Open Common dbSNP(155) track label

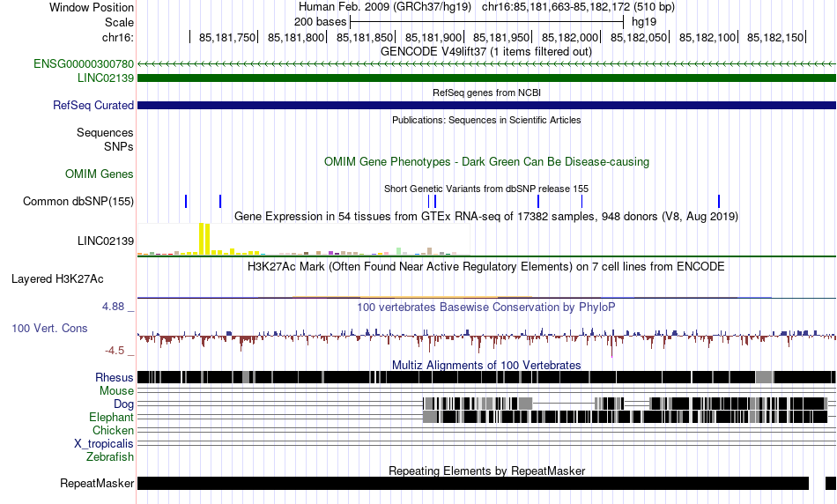pyautogui.click(x=78, y=201)
